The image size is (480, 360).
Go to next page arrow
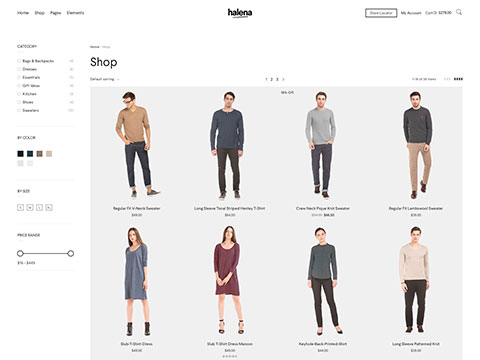(x=283, y=79)
